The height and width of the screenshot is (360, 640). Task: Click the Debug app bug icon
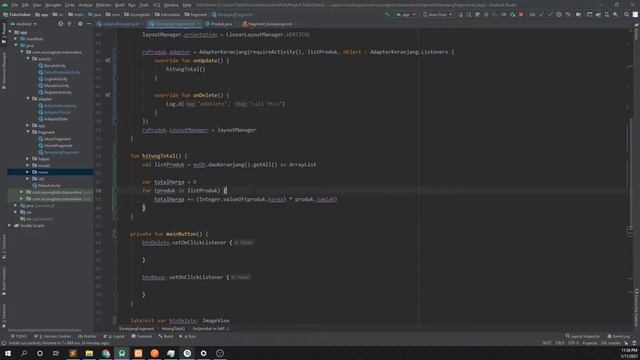486,14
